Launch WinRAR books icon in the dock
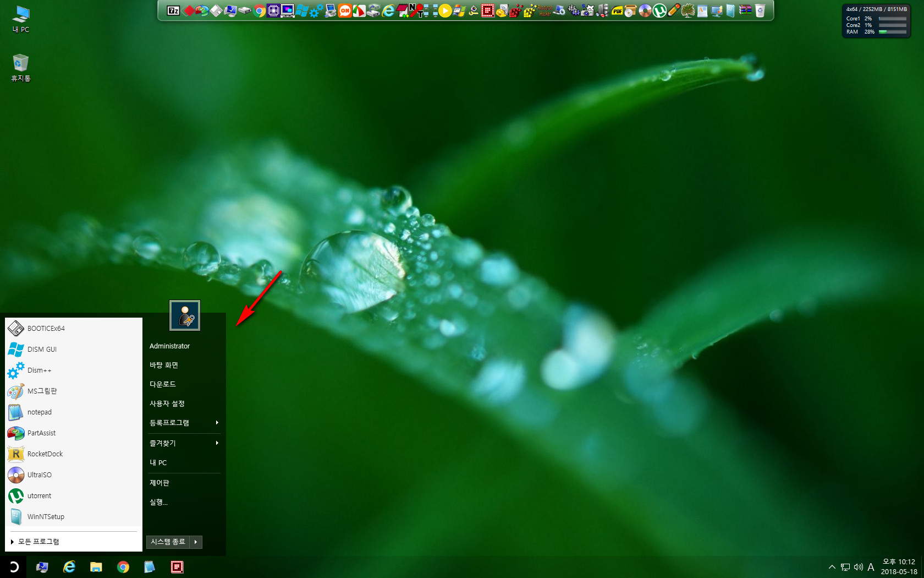The width and height of the screenshot is (924, 578). tap(745, 10)
